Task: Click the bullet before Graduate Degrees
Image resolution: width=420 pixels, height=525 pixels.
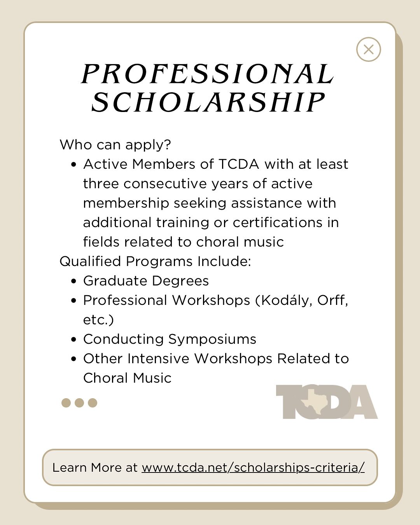Action: tap(74, 281)
